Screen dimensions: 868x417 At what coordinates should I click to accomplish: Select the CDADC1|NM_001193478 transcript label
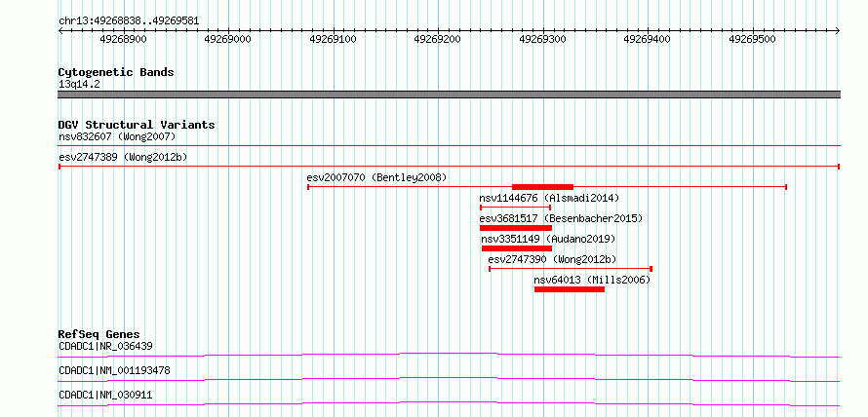114,370
